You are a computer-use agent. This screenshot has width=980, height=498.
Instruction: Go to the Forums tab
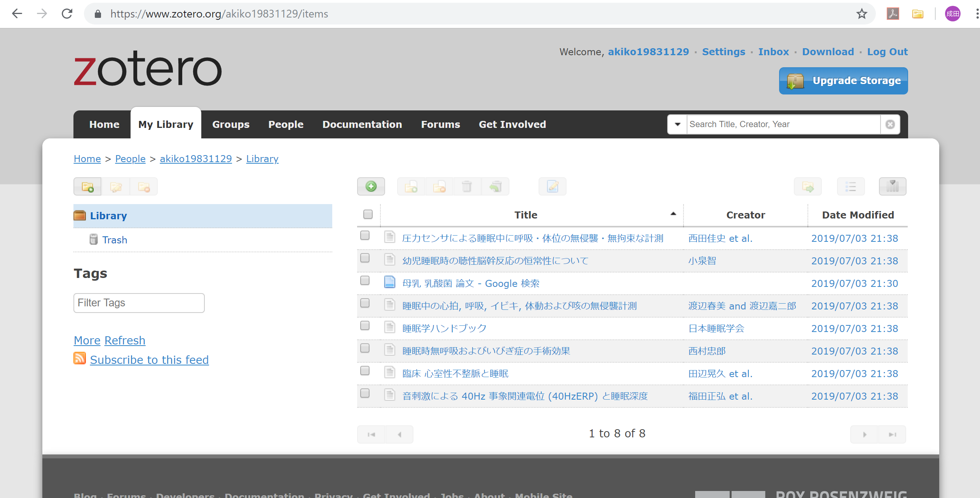(x=440, y=124)
